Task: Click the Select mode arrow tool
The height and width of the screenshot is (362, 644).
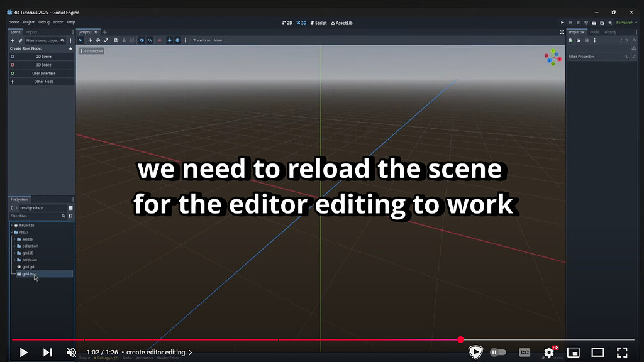Action: (80, 40)
